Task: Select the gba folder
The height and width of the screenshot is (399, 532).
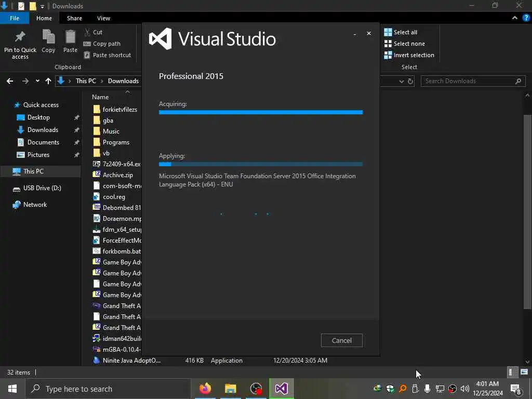Action: coord(103,121)
